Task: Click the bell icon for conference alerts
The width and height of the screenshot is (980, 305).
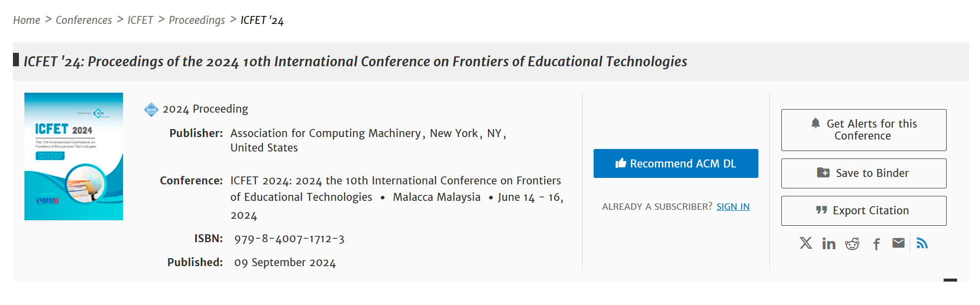Action: tap(816, 123)
